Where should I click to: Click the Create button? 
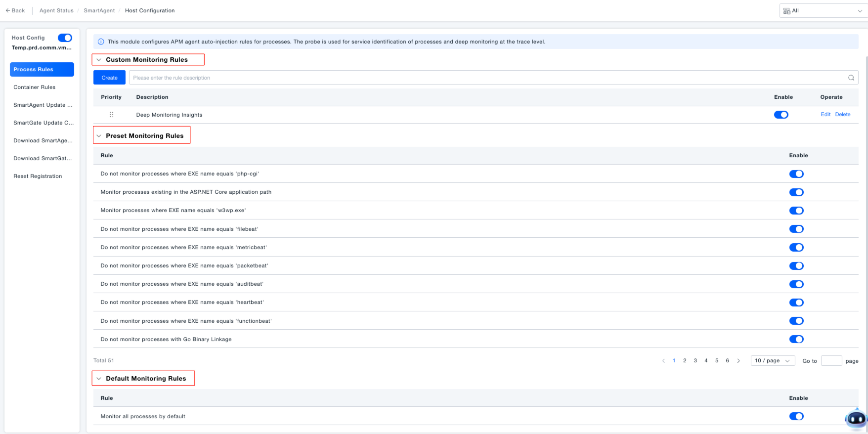pos(109,78)
